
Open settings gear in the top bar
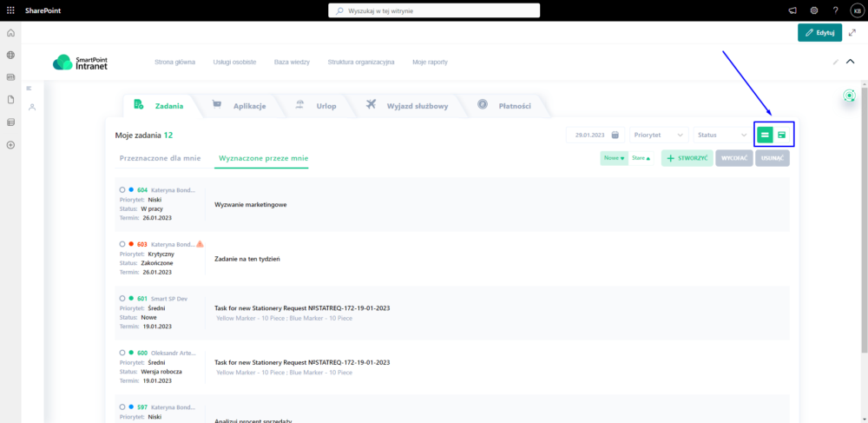pos(814,10)
